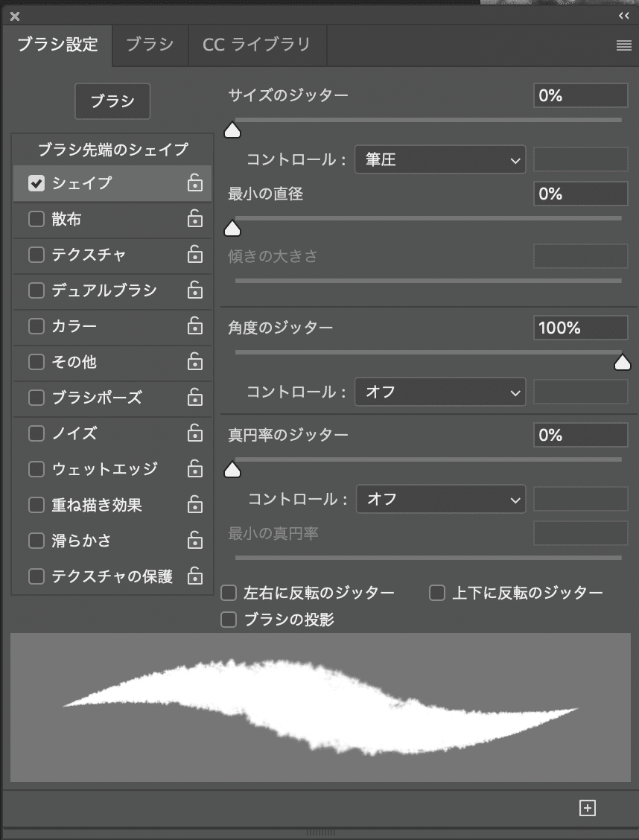Click the 最小の直径 percent field
The image size is (639, 840).
581,194
